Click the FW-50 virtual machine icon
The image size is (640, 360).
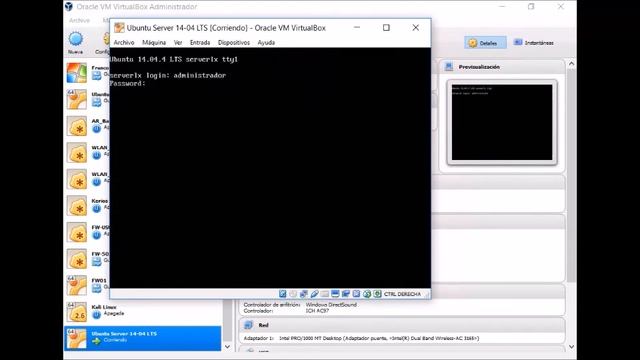coord(77,259)
